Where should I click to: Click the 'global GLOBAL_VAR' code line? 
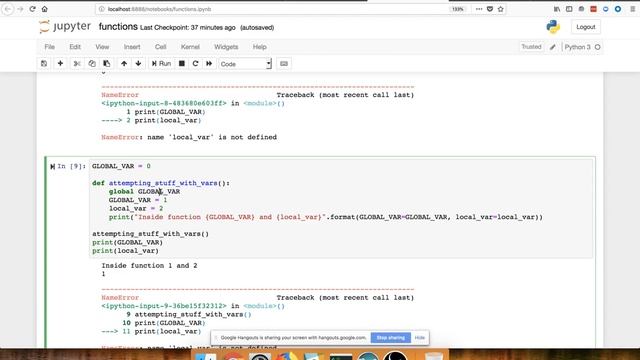click(x=144, y=191)
